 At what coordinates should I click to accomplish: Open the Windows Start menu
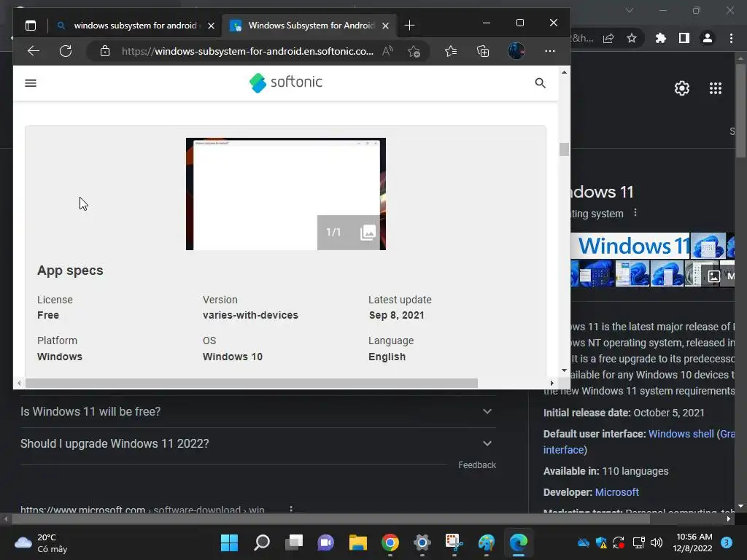[229, 542]
